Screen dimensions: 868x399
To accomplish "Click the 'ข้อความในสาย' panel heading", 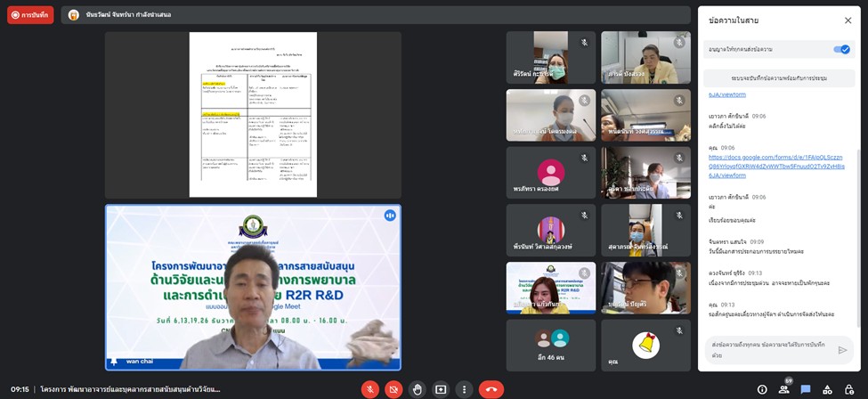I will coord(734,20).
